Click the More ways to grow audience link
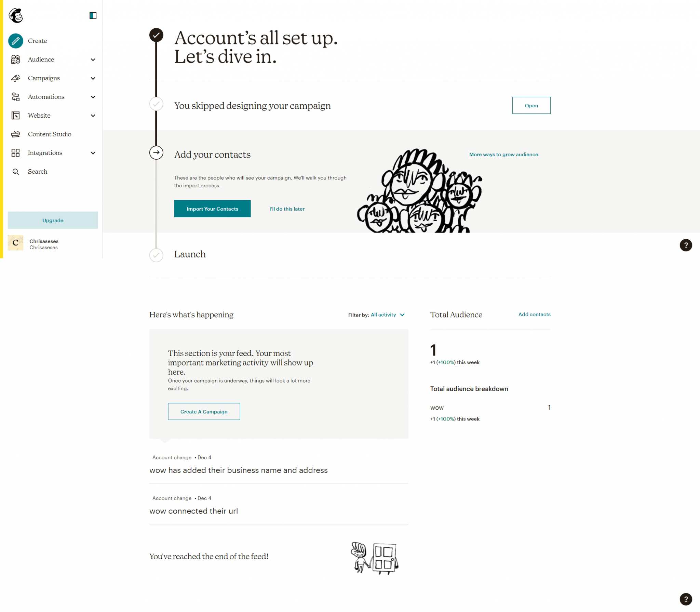The height and width of the screenshot is (612, 700). (x=503, y=155)
